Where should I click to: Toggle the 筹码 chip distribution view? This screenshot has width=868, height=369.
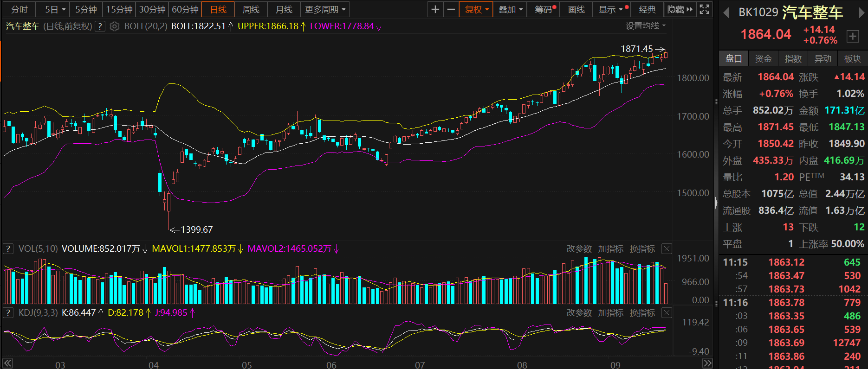coord(544,9)
